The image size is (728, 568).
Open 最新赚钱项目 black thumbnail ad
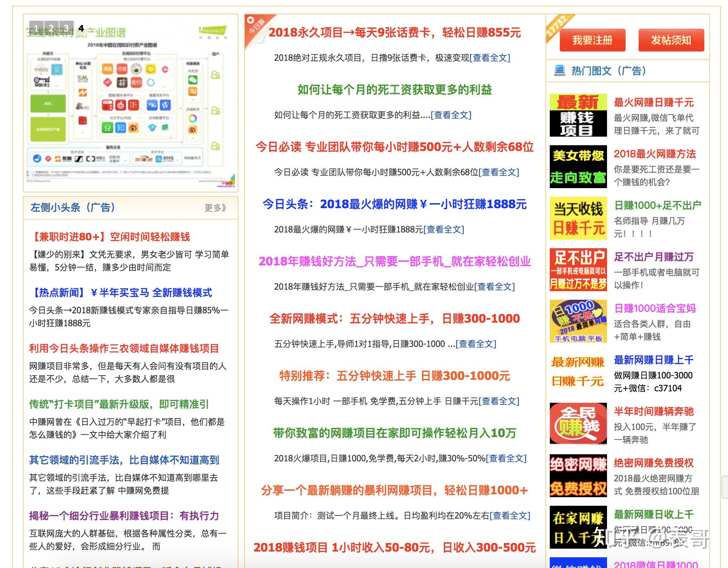578,115
